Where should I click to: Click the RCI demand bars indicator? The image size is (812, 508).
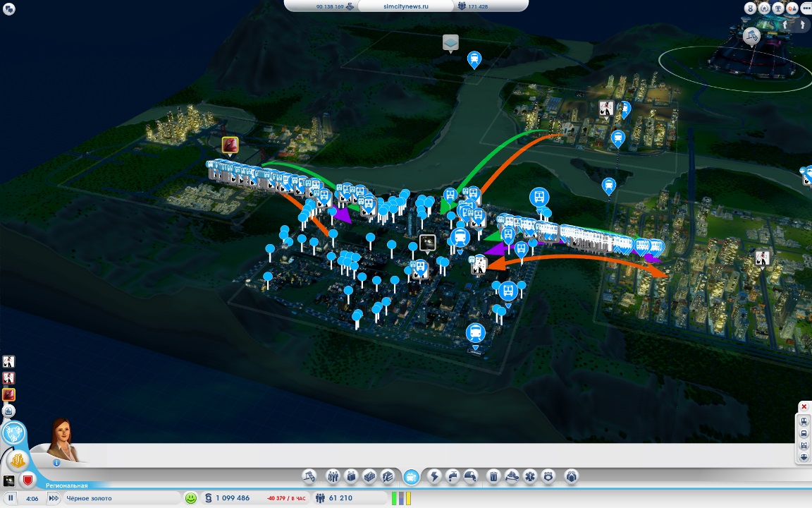401,498
